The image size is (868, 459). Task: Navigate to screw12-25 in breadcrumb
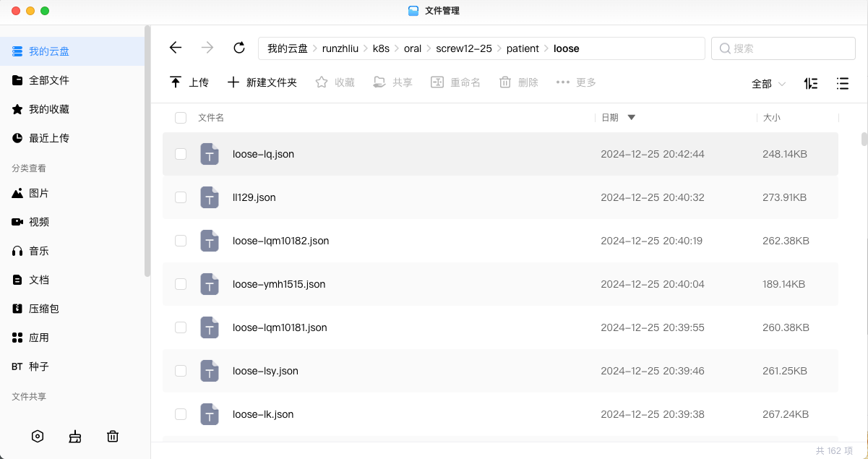[x=464, y=48]
